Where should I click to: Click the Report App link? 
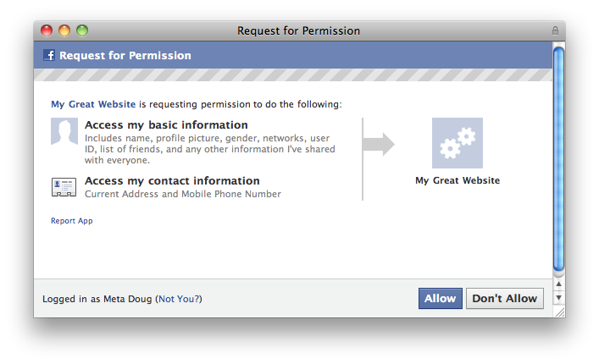(x=72, y=221)
